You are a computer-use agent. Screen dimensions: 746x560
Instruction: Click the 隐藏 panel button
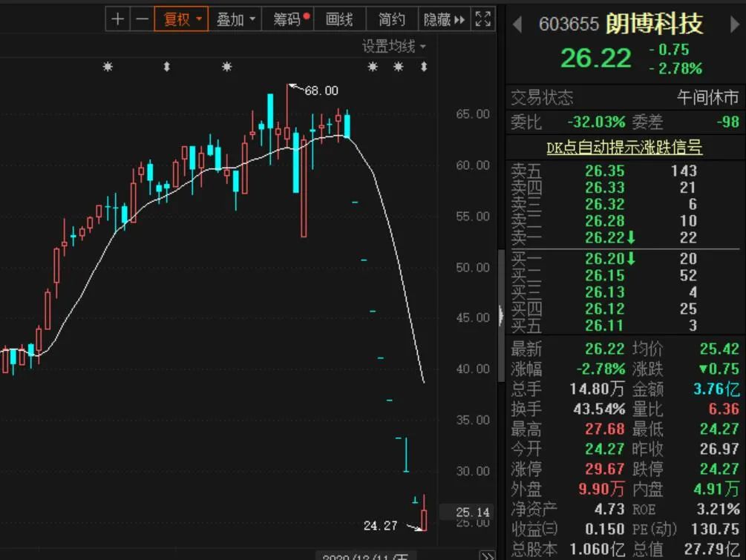[443, 19]
